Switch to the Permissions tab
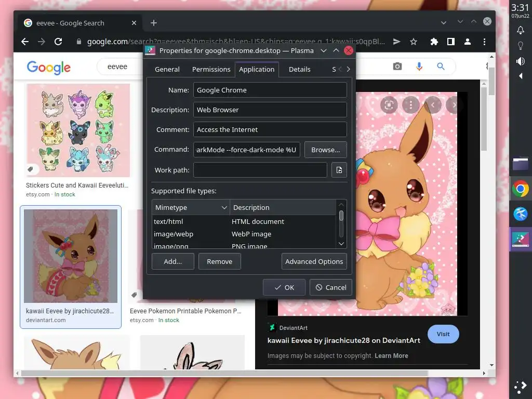The width and height of the screenshot is (532, 399). 211,69
